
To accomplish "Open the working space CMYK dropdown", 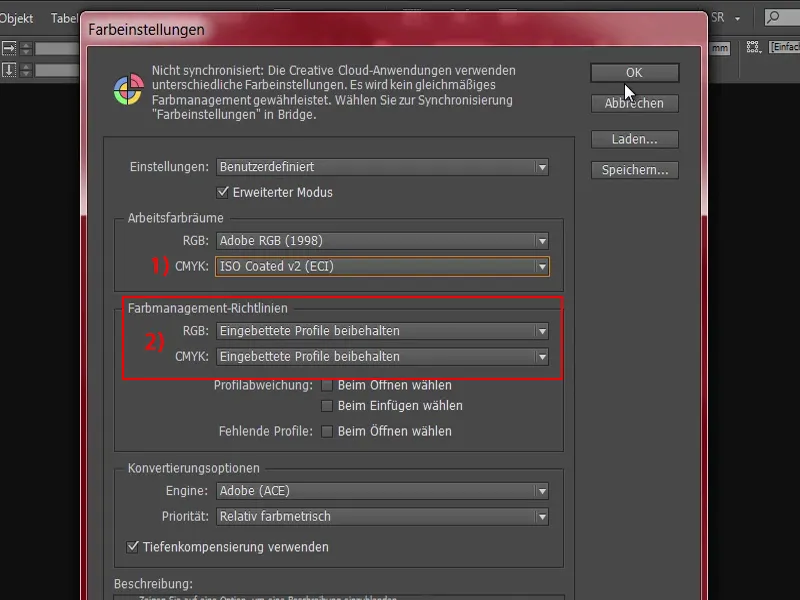I will pos(382,266).
